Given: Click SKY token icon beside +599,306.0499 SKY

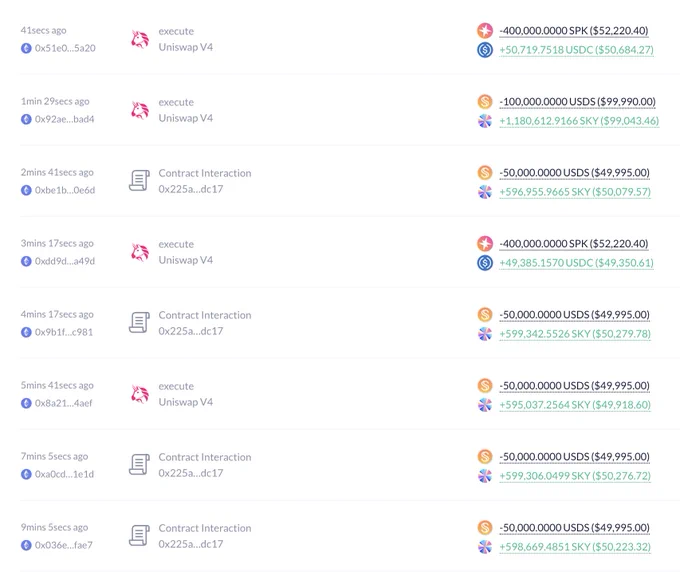Looking at the screenshot, I should tap(485, 476).
